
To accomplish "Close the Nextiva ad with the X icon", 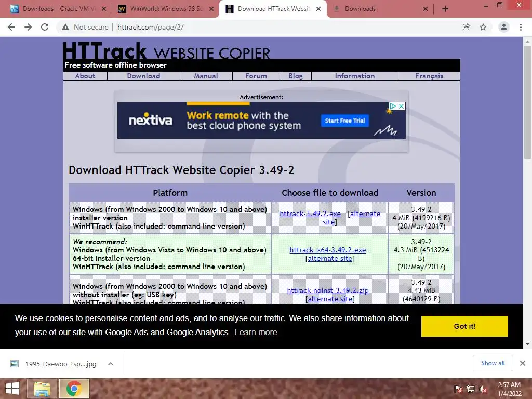I will point(401,106).
